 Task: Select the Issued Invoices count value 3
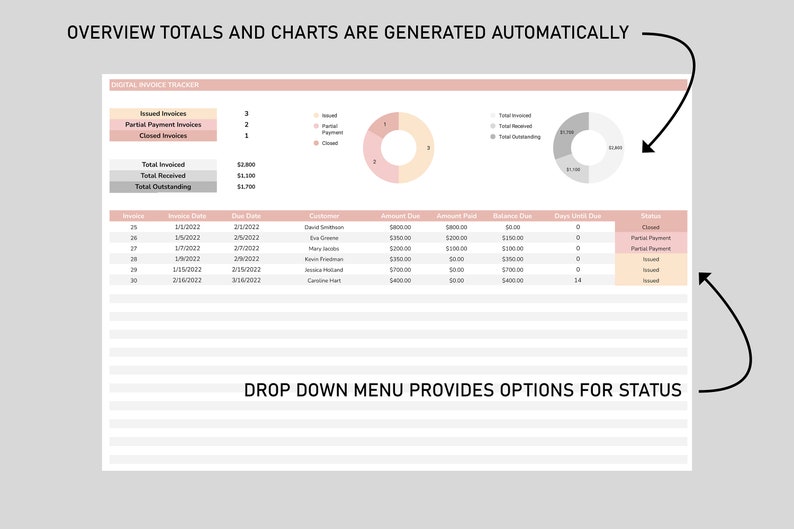click(246, 113)
